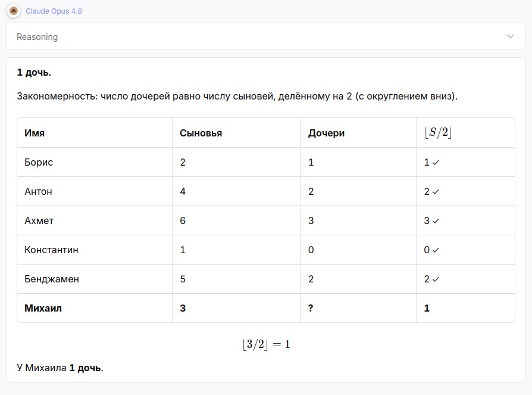Viewport: 532px width, 395px height.
Task: Open the Claude Opus 4.8 model link
Action: coord(54,11)
